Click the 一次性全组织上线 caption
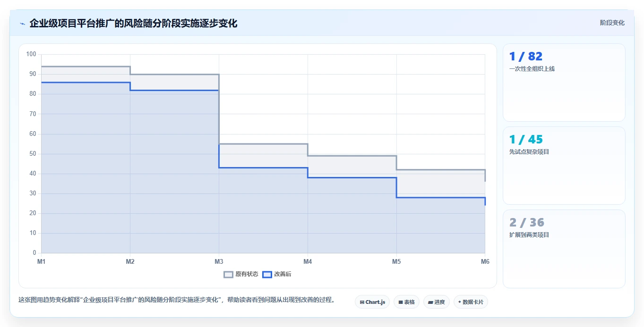The width and height of the screenshot is (644, 327). click(532, 69)
